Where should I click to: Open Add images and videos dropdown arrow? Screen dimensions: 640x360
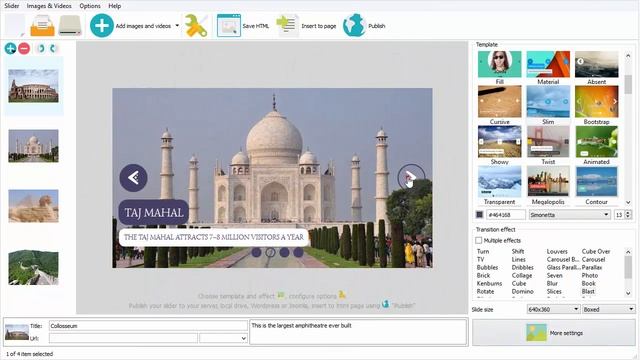point(177,26)
